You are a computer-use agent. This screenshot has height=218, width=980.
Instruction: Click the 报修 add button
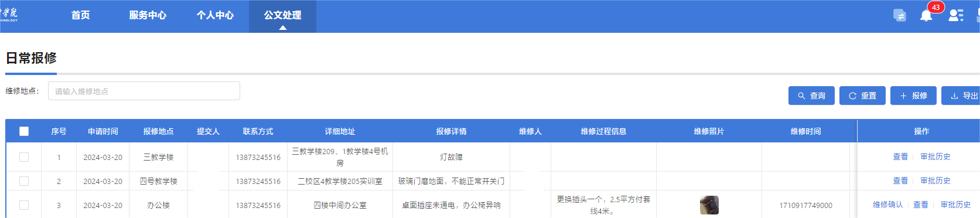(913, 96)
